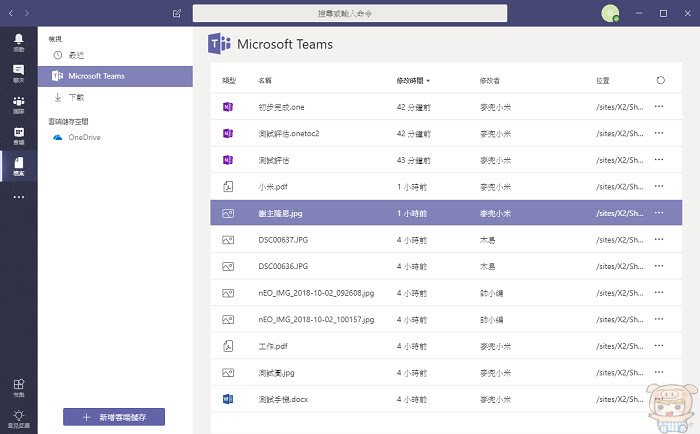Image resolution: width=700 pixels, height=434 pixels.
Task: Click the PDF icon for 工作.pdf
Action: (228, 346)
